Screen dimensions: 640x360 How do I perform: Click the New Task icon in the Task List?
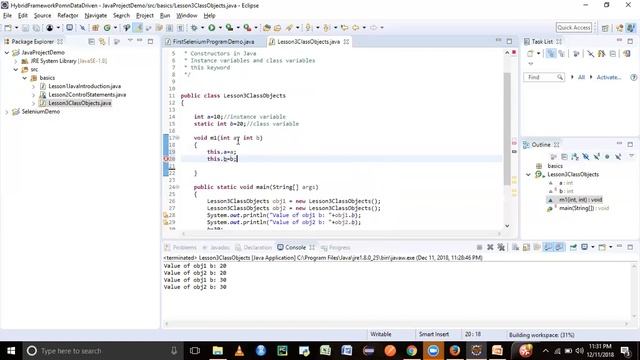[x=530, y=53]
